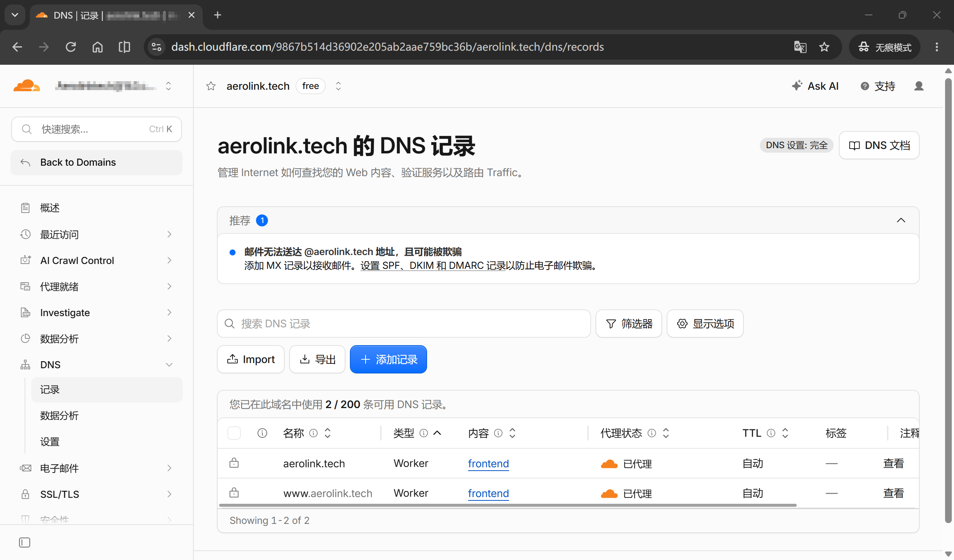The height and width of the screenshot is (560, 954).
Task: Open the domain switcher next to the free badge
Action: pyautogui.click(x=338, y=86)
